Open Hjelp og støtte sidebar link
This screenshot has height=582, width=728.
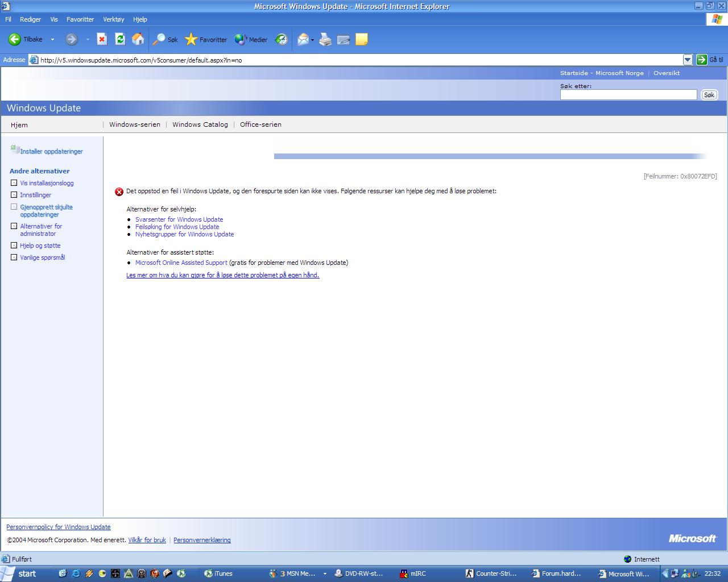[x=40, y=246]
